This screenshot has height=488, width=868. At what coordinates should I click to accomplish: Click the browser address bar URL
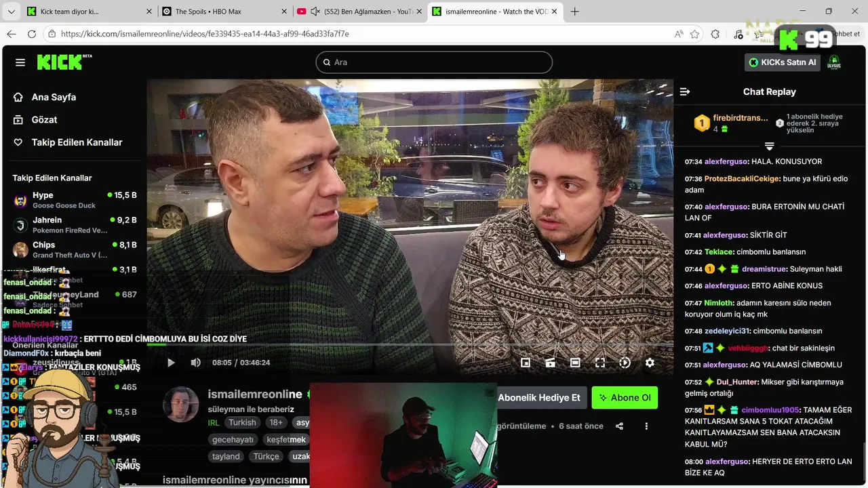point(205,34)
